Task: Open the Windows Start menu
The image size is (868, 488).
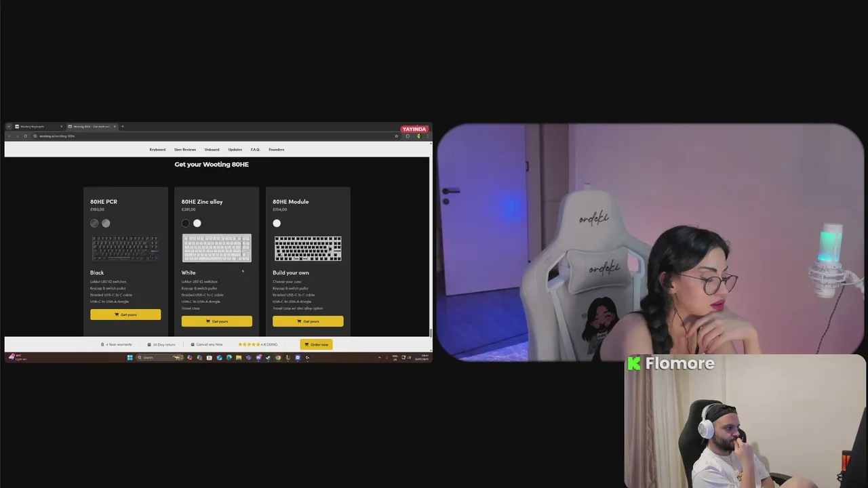Action: point(130,357)
